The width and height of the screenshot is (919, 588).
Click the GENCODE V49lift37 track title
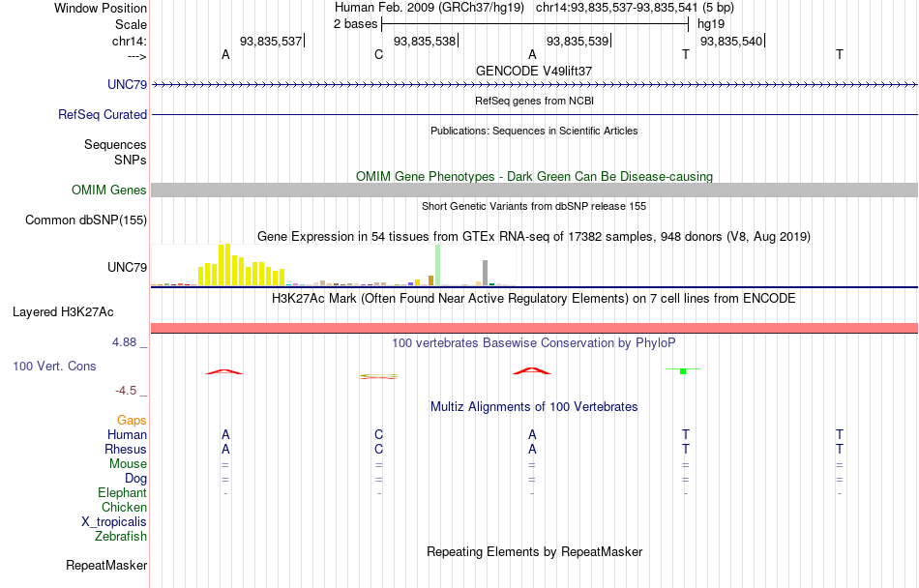(533, 71)
